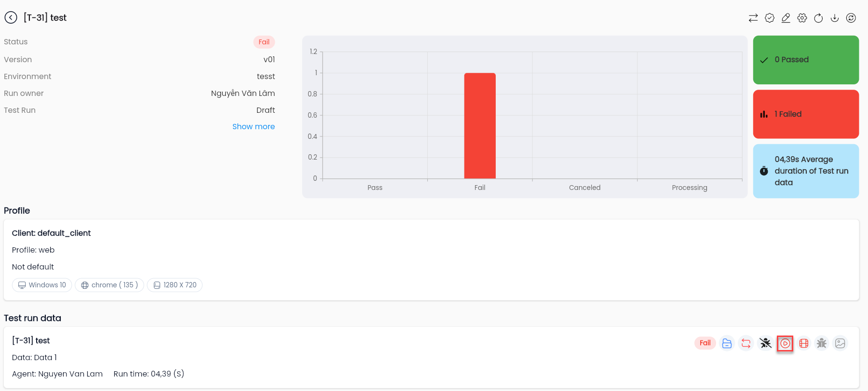Screen dimensions: 868x391
Task: Click the 'Nguyễn Văn Lâm' run owner value
Action: pyautogui.click(x=243, y=94)
